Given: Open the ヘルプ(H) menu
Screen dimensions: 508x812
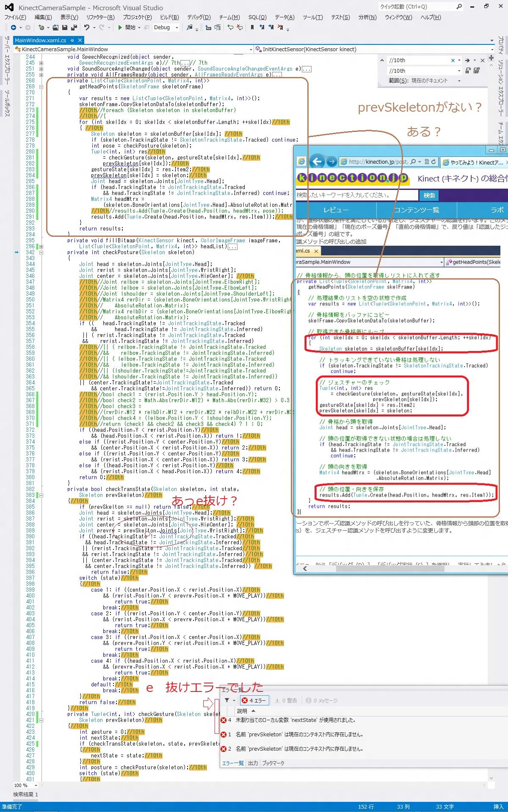Looking at the screenshot, I should (x=431, y=17).
